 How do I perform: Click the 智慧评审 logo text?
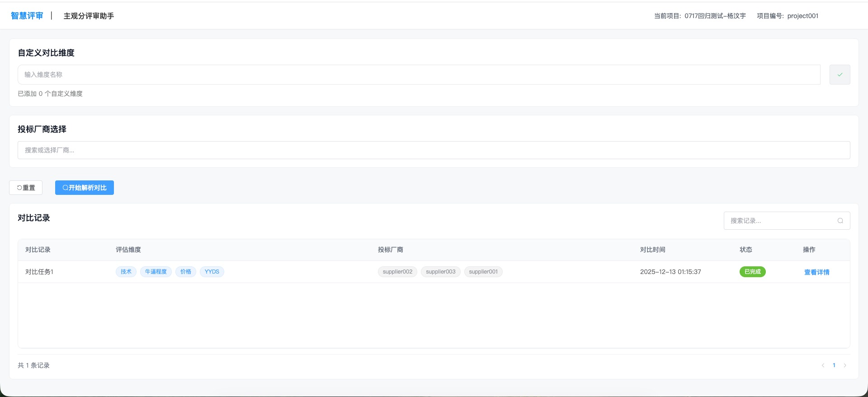(27, 16)
